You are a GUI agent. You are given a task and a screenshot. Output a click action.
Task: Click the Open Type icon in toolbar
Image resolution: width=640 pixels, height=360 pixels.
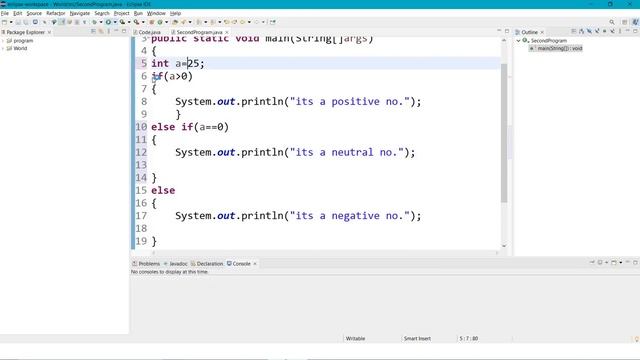click(x=175, y=22)
